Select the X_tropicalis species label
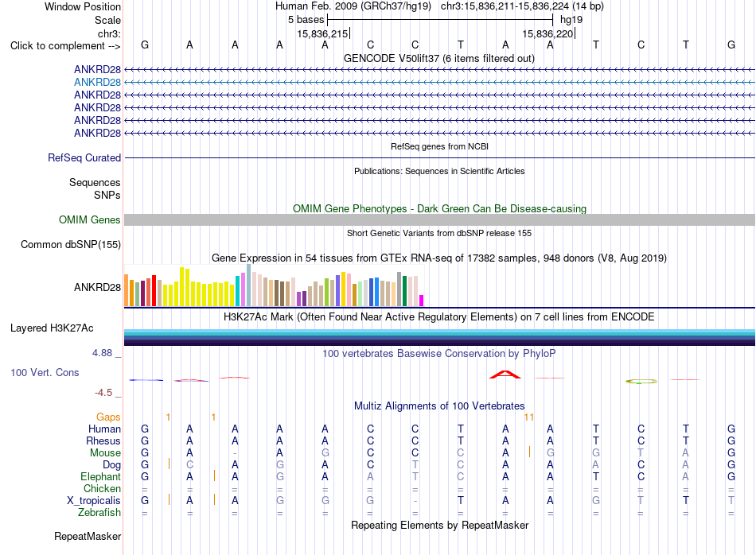756x555 pixels. coord(94,501)
